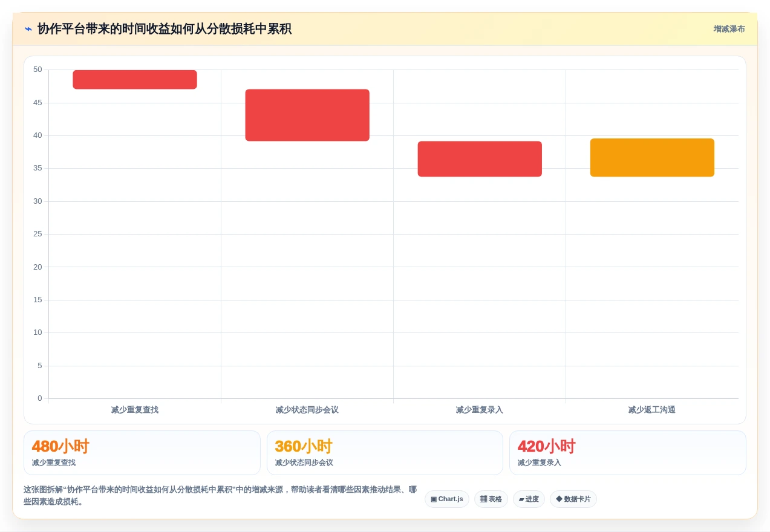The height and width of the screenshot is (532, 770).
Task: Click the Chart.js tag chip
Action: click(447, 499)
